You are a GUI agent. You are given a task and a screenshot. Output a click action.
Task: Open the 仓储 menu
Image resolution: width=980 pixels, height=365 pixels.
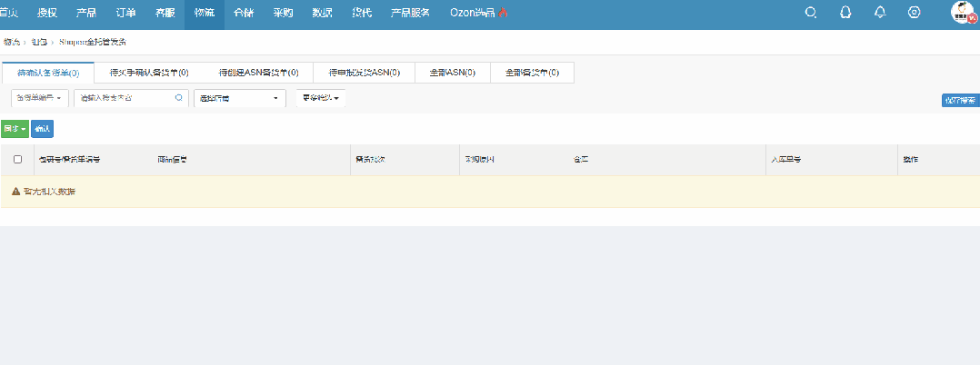pos(244,13)
